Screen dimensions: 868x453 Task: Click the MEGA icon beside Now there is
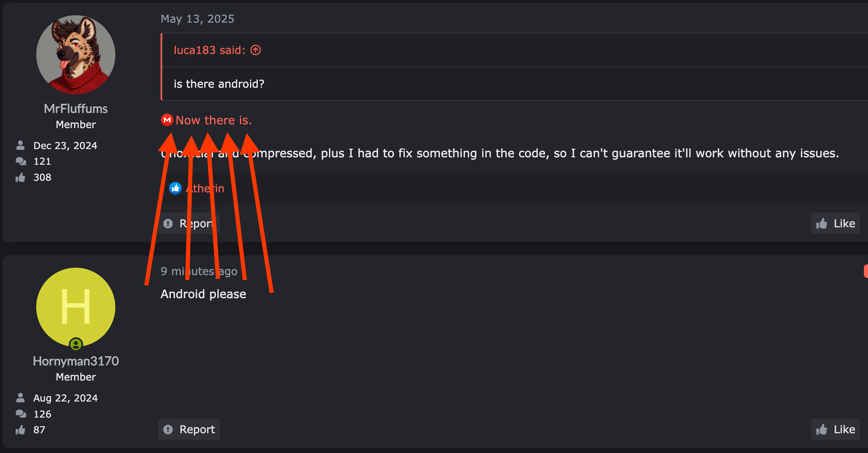[167, 120]
